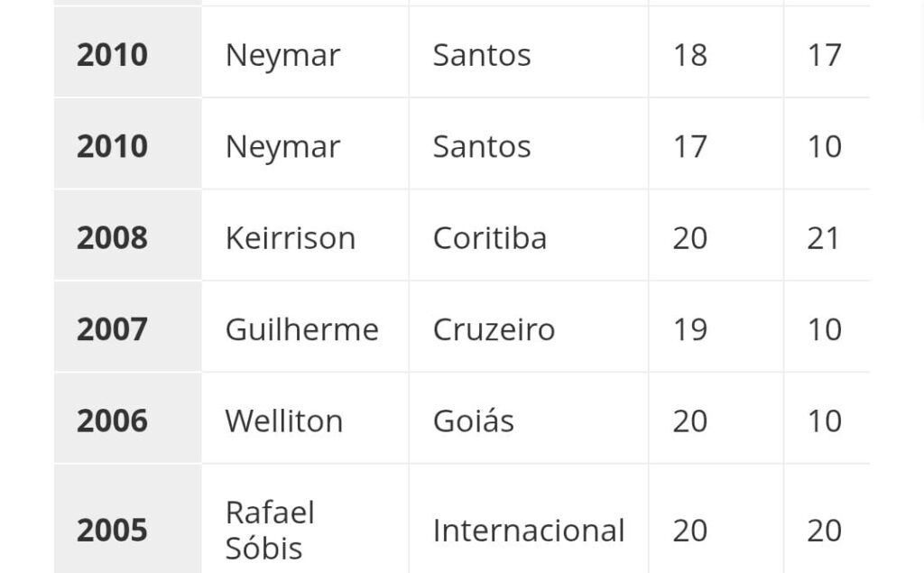Select the Rafael Sóbis name cell
924x573 pixels.
(x=270, y=530)
